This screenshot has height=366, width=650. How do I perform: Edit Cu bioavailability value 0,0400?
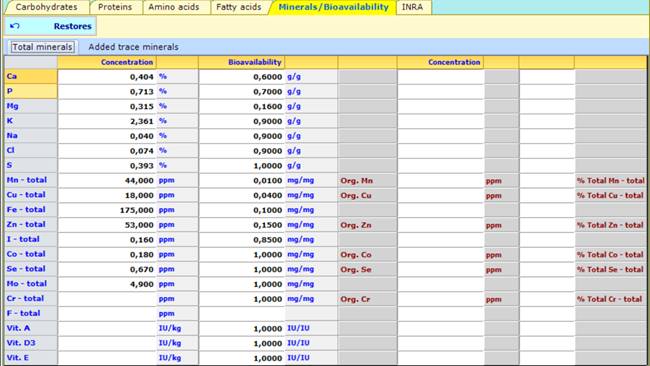tap(242, 195)
